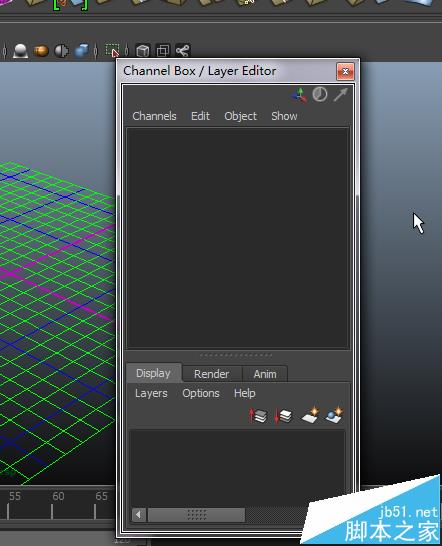Toggle the X-Ray cube icon
442x546 pixels.
[143, 51]
